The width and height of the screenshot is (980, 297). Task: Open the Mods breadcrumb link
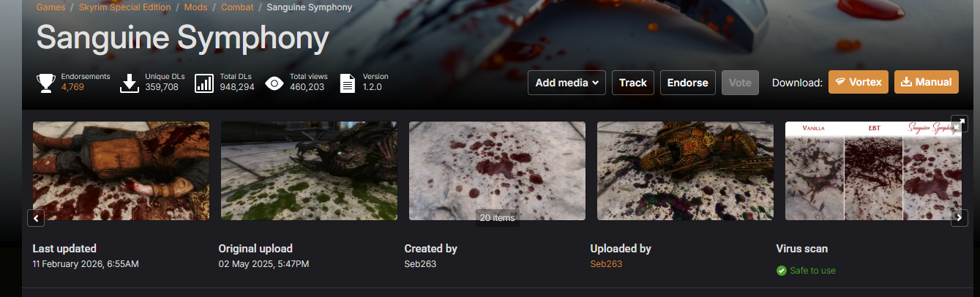(196, 7)
